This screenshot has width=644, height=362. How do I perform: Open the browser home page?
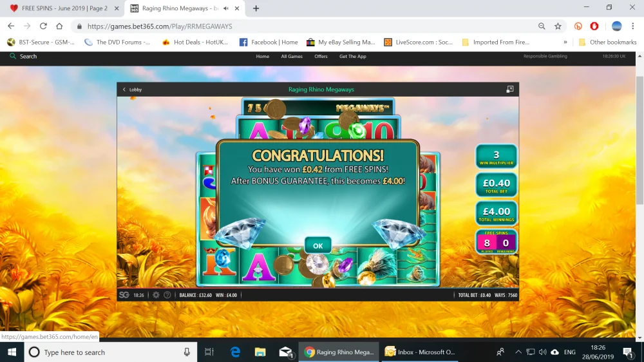(x=59, y=26)
